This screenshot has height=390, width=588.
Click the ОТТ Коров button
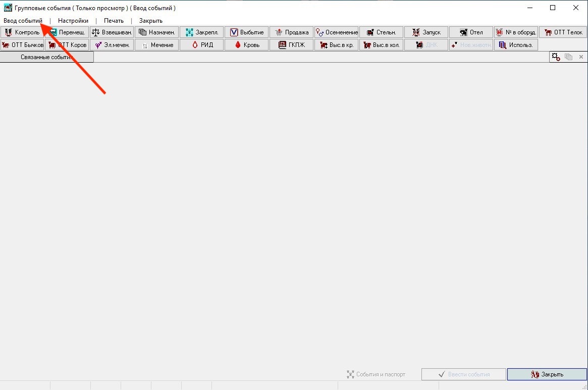[x=67, y=44]
